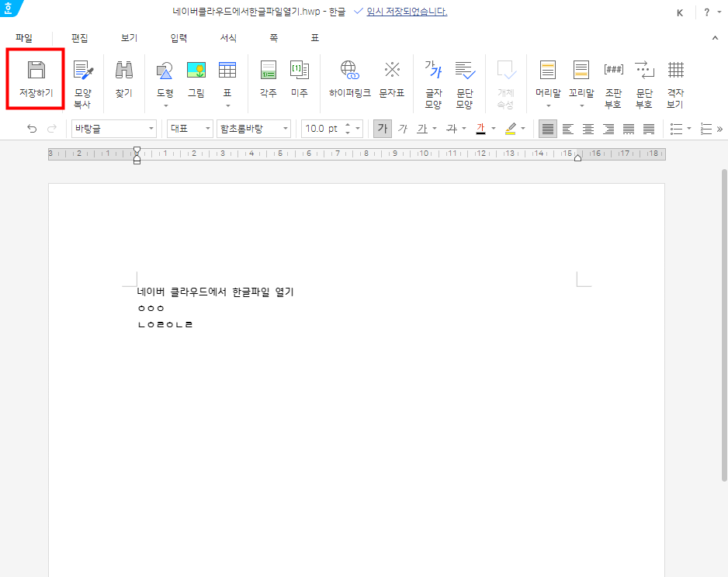Redo the last action
728x577 pixels.
click(52, 129)
